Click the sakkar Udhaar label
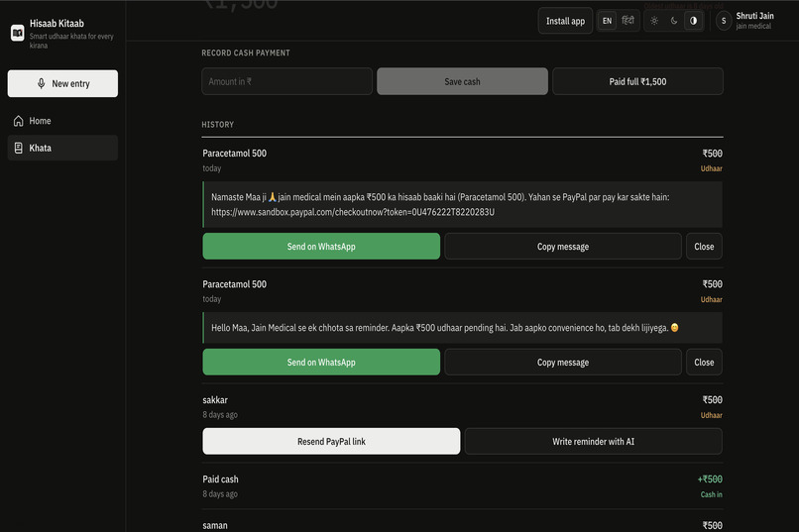This screenshot has width=799, height=532. coord(712,415)
